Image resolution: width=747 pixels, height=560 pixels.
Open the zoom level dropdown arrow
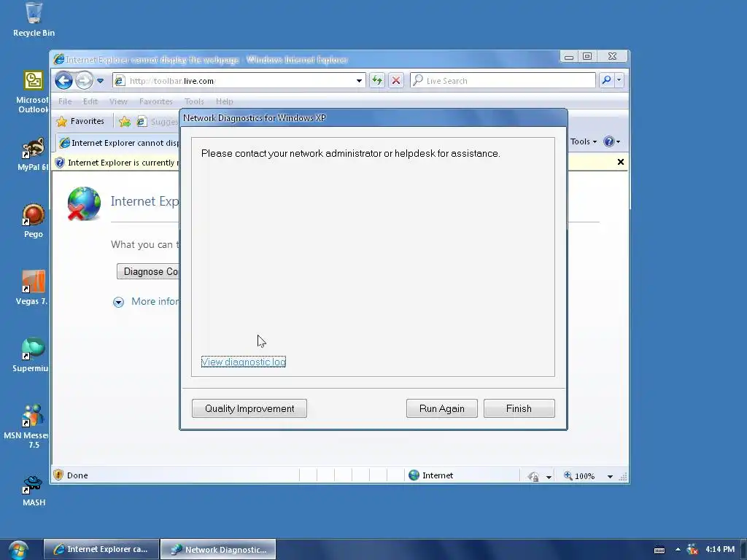610,477
